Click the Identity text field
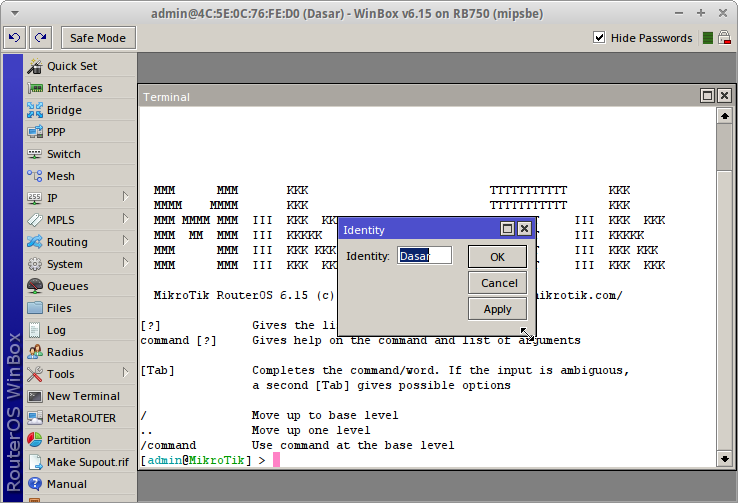Viewport: 738px width, 503px height. (425, 255)
